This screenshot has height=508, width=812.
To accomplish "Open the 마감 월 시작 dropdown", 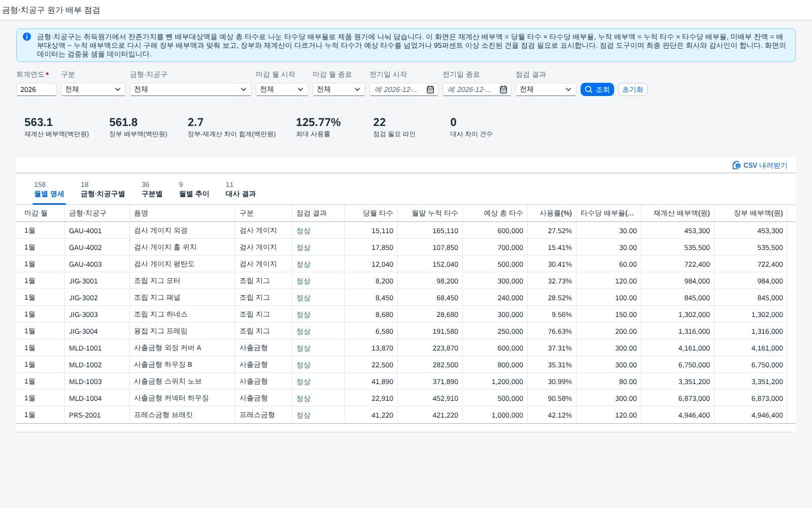I will 282,89.
